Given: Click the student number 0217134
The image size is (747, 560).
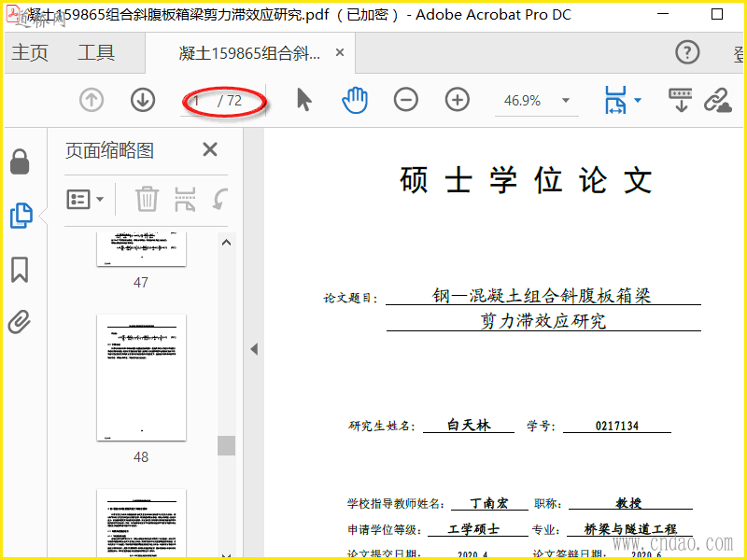Looking at the screenshot, I should click(x=617, y=426).
